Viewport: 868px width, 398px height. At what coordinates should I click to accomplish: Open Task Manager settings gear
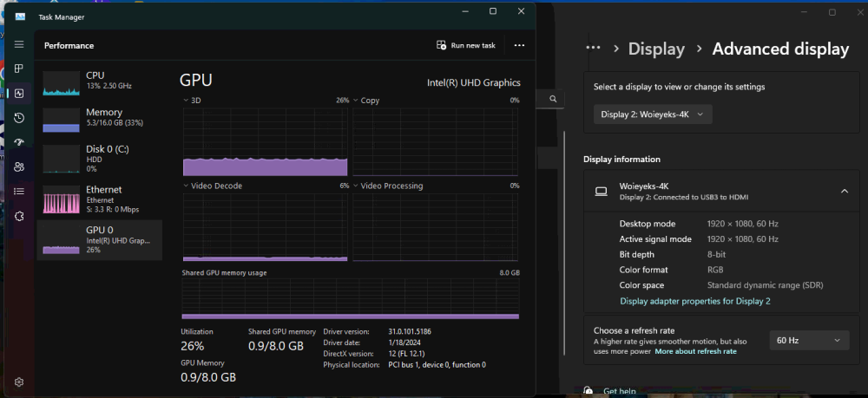[19, 382]
